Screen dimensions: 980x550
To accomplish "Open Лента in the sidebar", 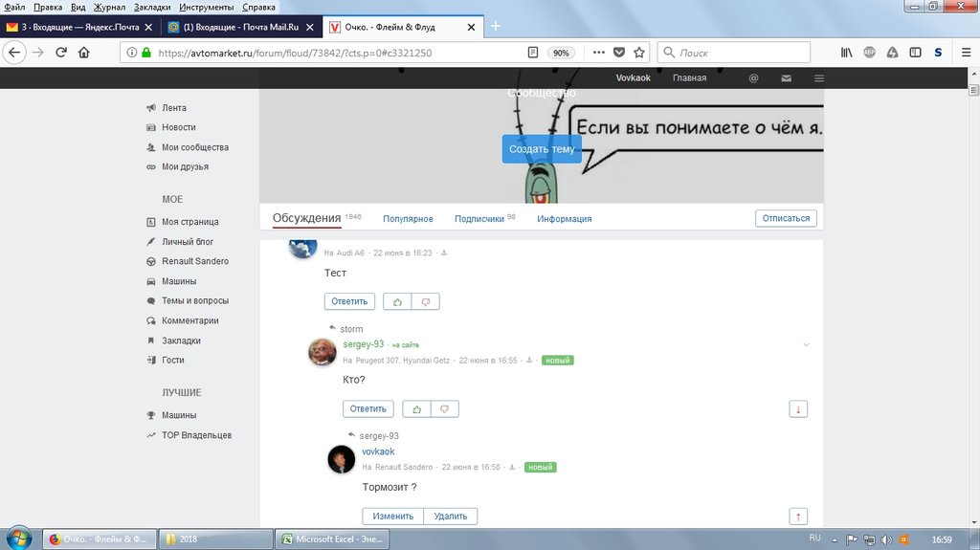I will [x=174, y=107].
